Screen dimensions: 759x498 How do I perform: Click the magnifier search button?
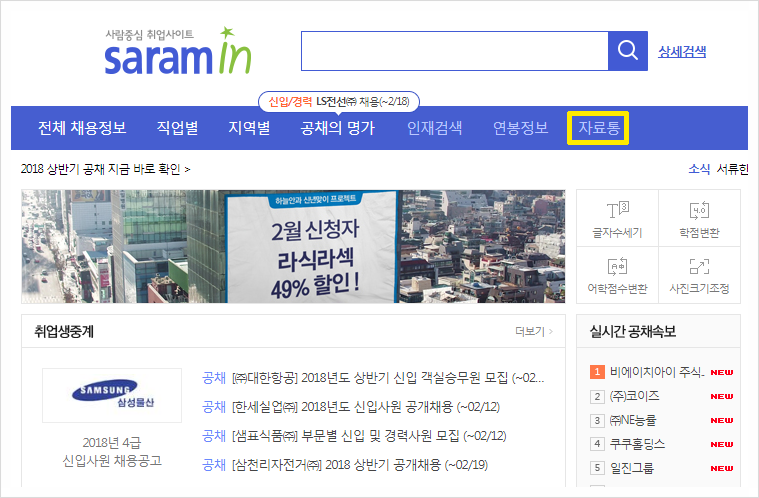[628, 51]
